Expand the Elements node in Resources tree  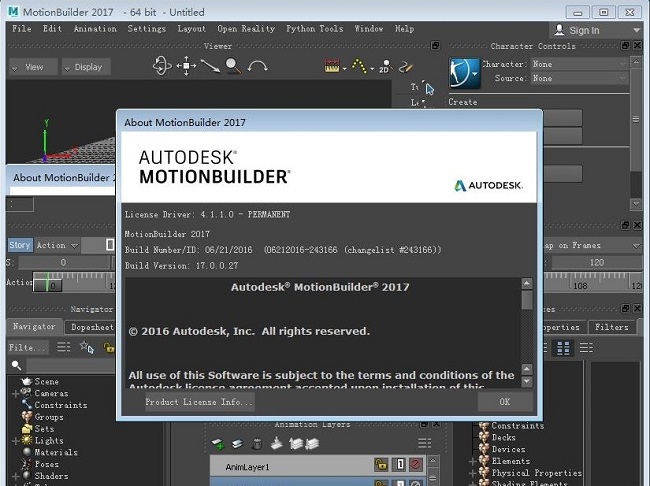[x=472, y=461]
